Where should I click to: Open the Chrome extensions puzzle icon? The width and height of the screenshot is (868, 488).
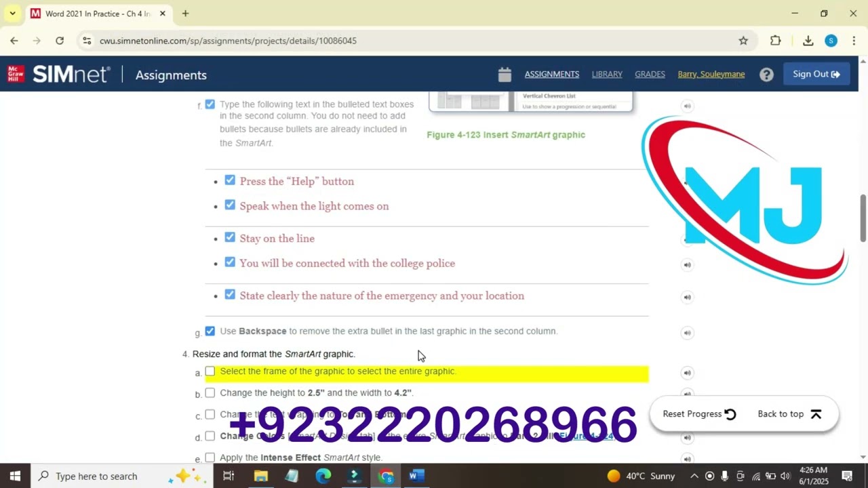pos(776,41)
